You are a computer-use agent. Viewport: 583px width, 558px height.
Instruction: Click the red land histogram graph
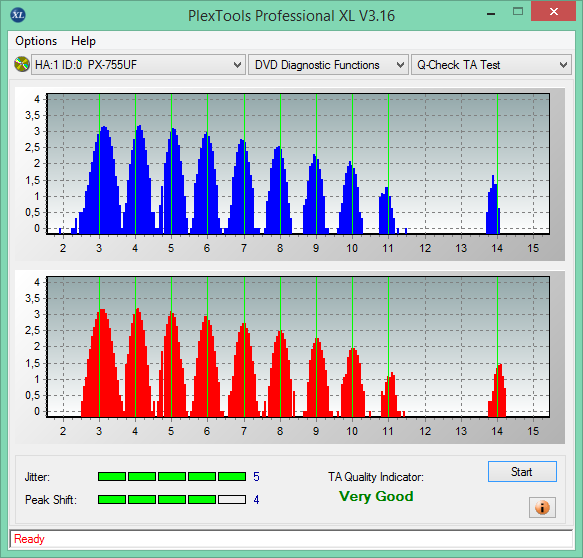298,346
